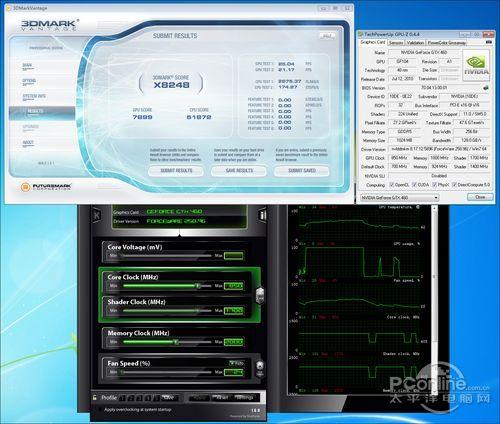This screenshot has width=500, height=424.
Task: Click the Memory Clock value box
Action: tap(233, 342)
